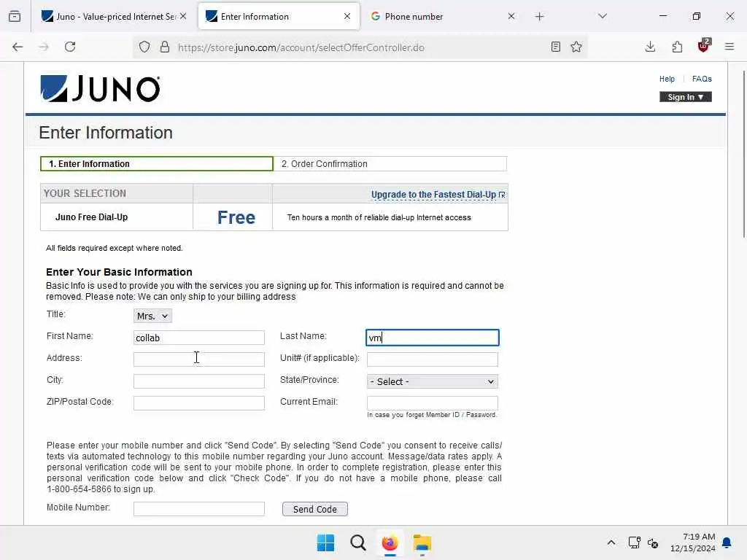
Task: Open File Explorer from the taskbar
Action: click(422, 542)
